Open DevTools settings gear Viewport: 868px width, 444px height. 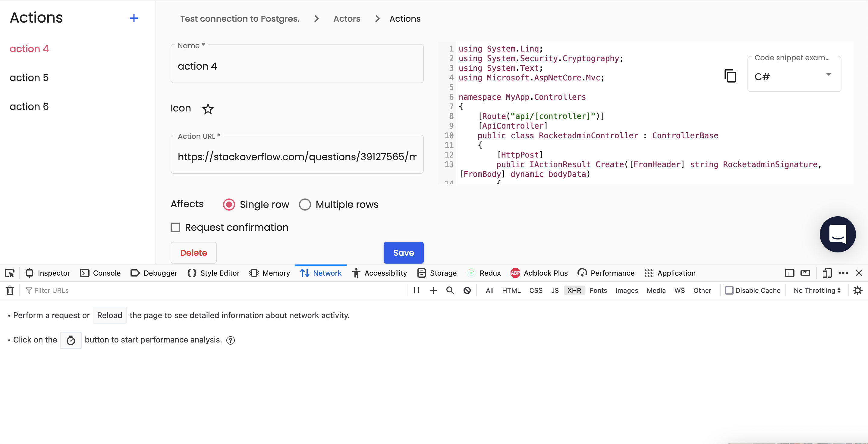(x=857, y=290)
